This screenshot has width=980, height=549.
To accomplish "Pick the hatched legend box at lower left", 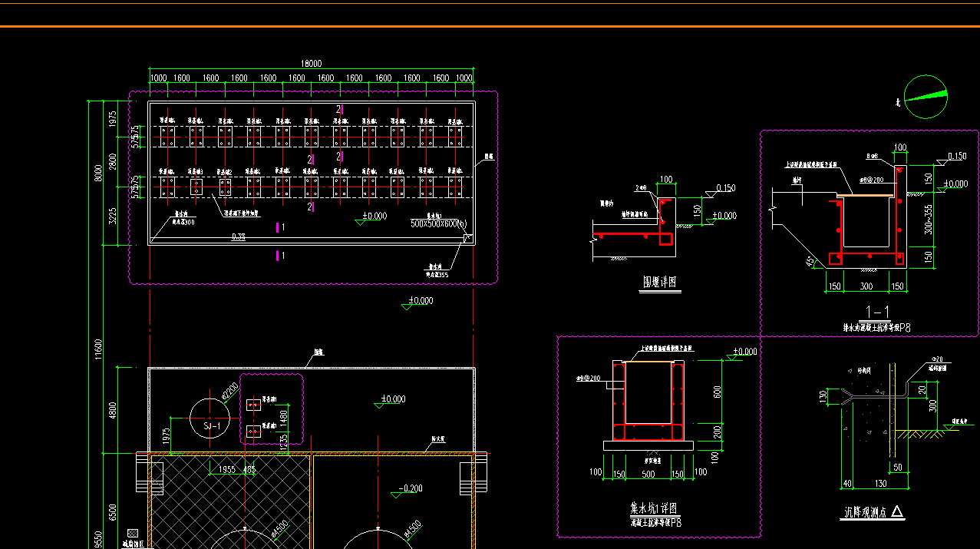I will pos(133,532).
